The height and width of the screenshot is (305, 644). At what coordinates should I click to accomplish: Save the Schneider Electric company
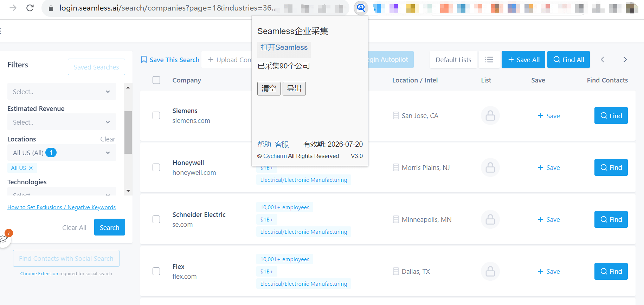[x=549, y=220]
